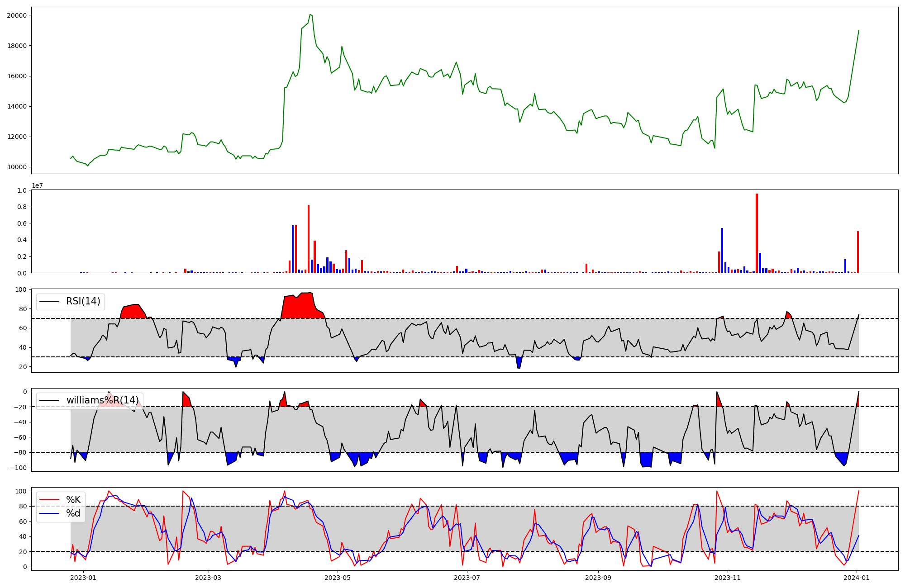The width and height of the screenshot is (905, 588).
Task: Click the tall blue volume bar near 2023-11
Action: [x=722, y=250]
